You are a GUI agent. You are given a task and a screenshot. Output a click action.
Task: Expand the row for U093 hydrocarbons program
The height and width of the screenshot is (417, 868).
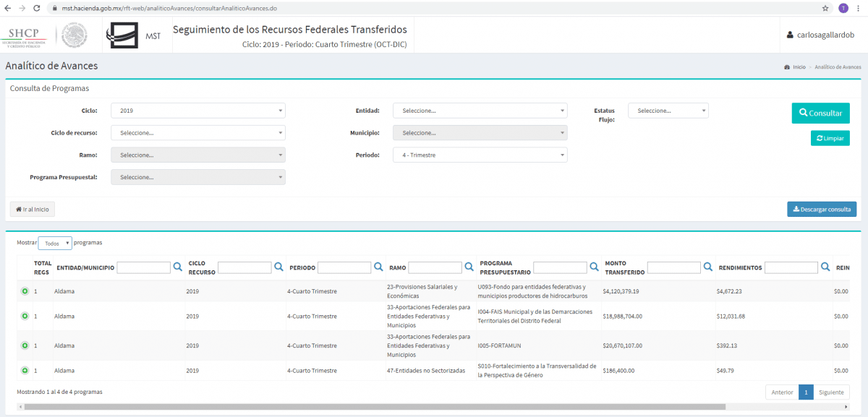pos(25,291)
